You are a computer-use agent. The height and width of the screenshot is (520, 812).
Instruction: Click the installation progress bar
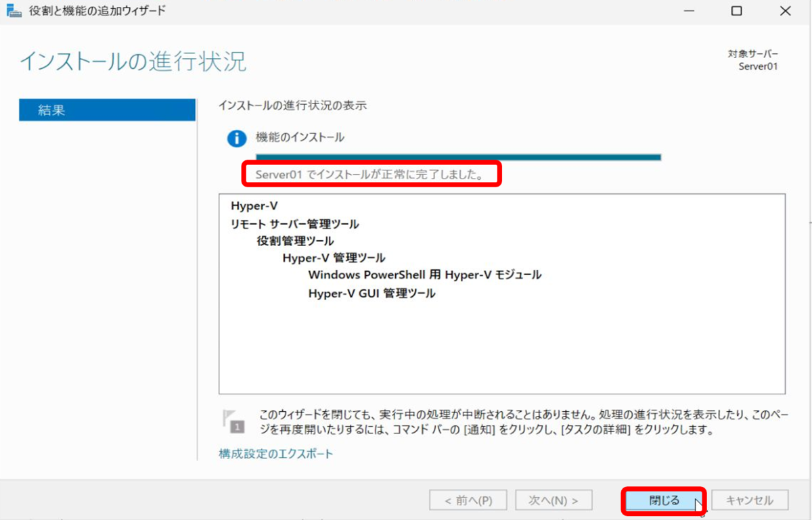pyautogui.click(x=458, y=157)
